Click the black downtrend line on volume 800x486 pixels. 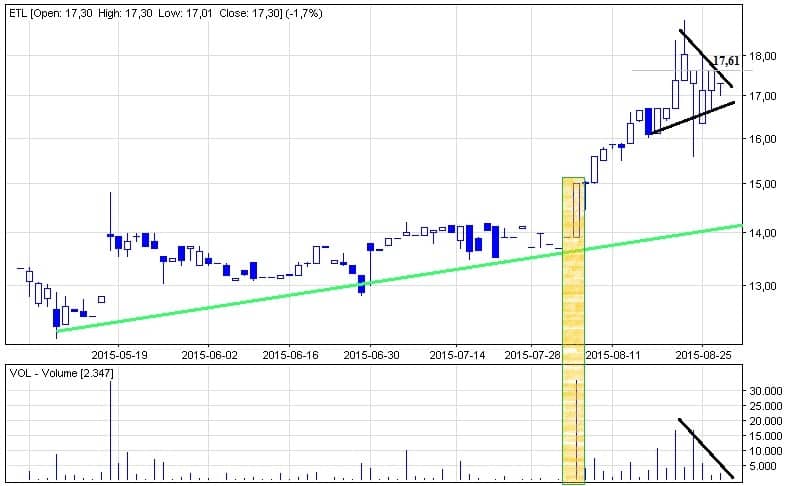(707, 448)
